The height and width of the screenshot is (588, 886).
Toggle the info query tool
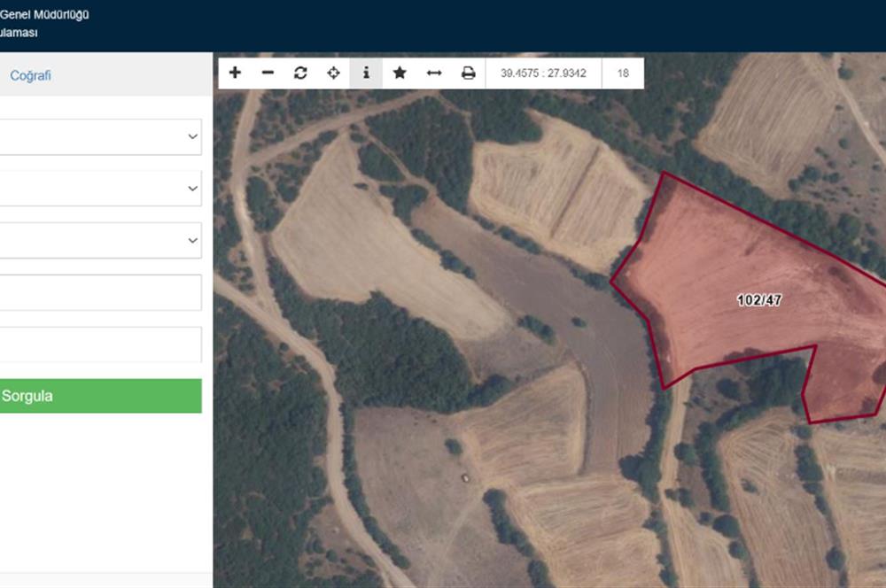(x=366, y=73)
